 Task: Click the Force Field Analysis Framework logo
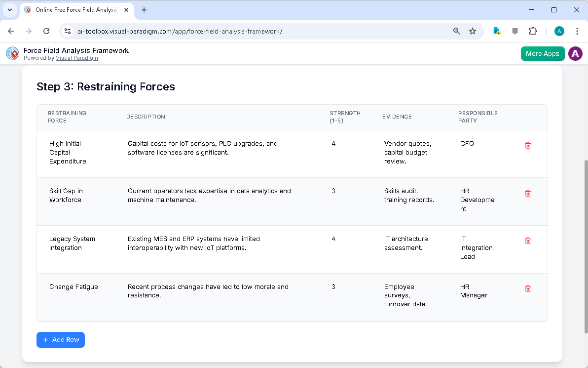tap(12, 53)
